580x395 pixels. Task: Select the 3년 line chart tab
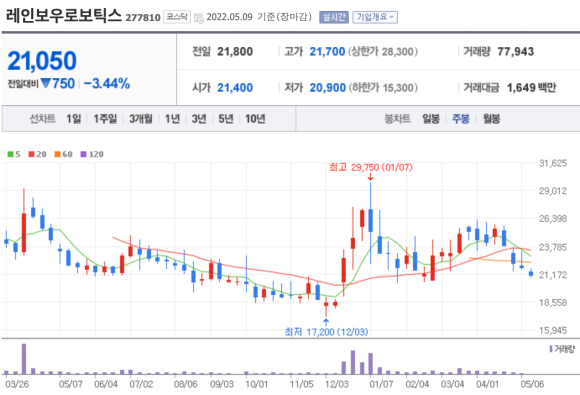point(199,119)
